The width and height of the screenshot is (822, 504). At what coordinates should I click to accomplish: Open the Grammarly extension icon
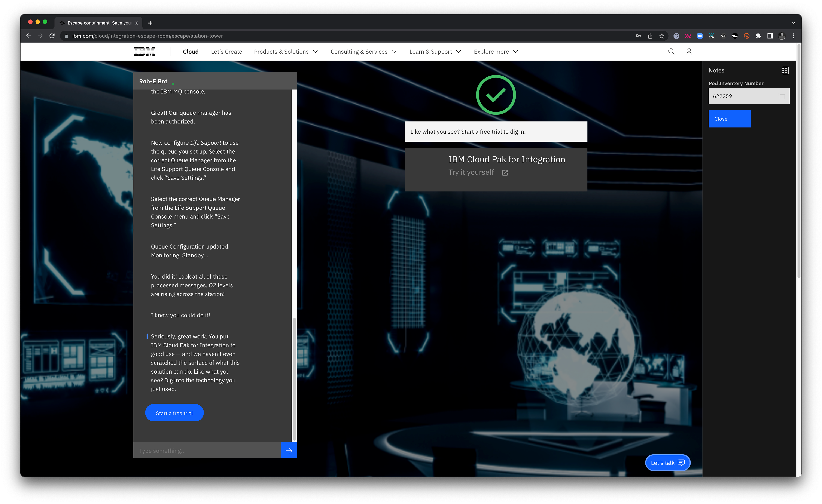676,36
